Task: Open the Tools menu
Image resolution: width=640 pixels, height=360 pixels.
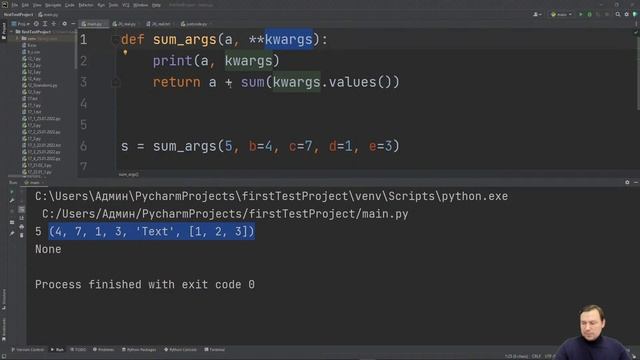Action: coord(113,5)
